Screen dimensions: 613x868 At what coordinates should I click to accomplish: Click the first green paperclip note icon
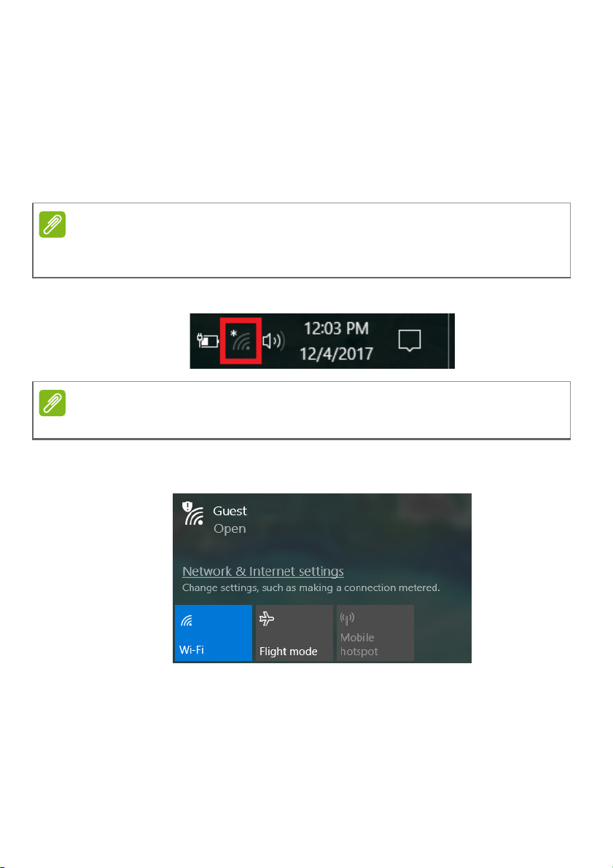tap(52, 224)
